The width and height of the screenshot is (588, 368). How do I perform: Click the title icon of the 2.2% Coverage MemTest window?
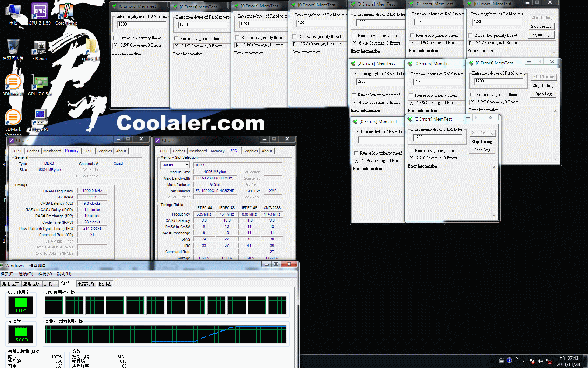pos(410,119)
